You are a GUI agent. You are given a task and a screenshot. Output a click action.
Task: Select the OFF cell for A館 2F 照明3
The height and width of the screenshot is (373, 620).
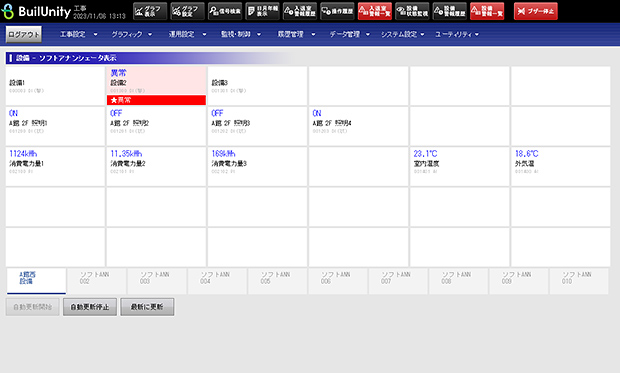pyautogui.click(x=257, y=126)
